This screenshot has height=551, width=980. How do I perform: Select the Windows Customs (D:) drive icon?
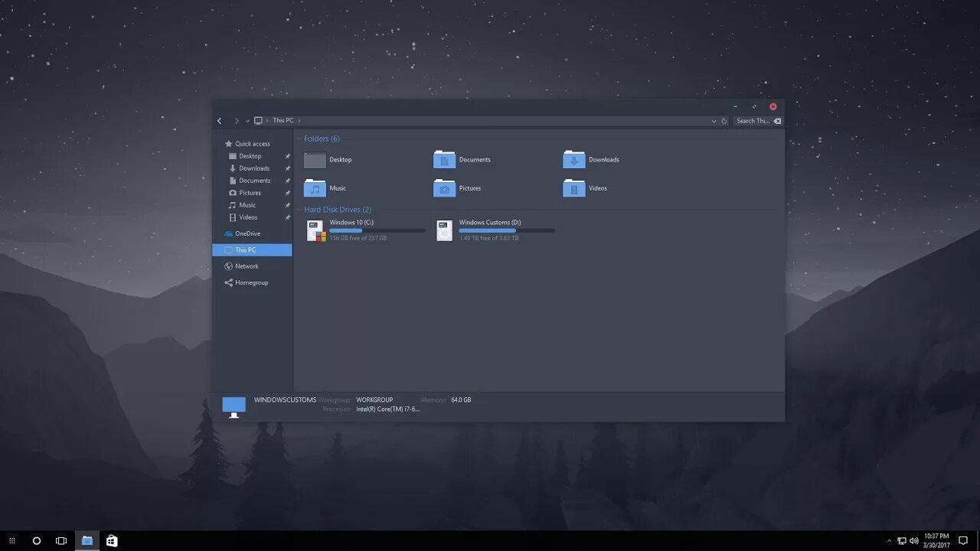[x=445, y=230]
